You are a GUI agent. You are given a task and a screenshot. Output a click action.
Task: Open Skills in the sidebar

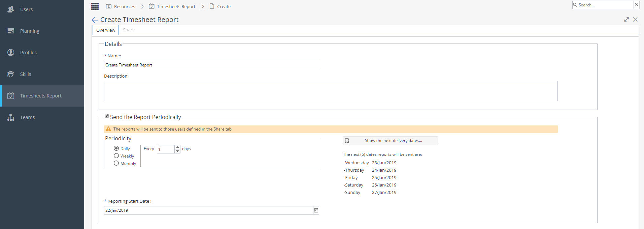pyautogui.click(x=42, y=74)
